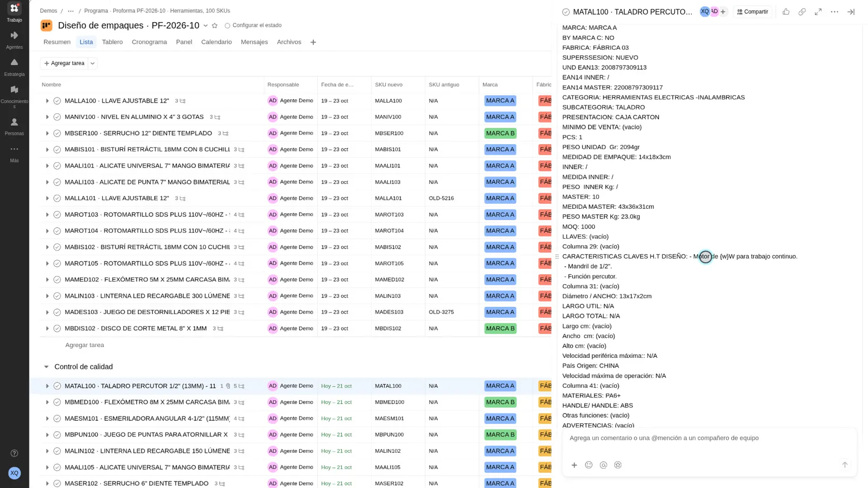Expand subtasks of MATAL100 Taladro Percutor

click(x=47, y=386)
